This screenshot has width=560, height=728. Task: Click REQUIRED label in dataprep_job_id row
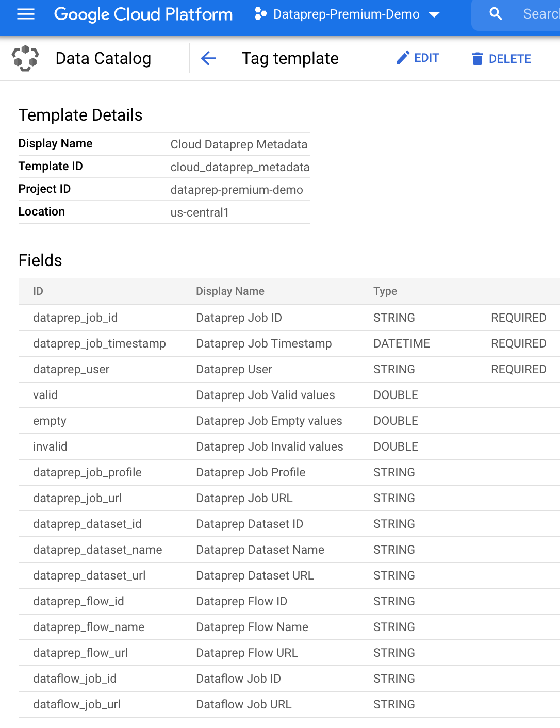tap(519, 318)
